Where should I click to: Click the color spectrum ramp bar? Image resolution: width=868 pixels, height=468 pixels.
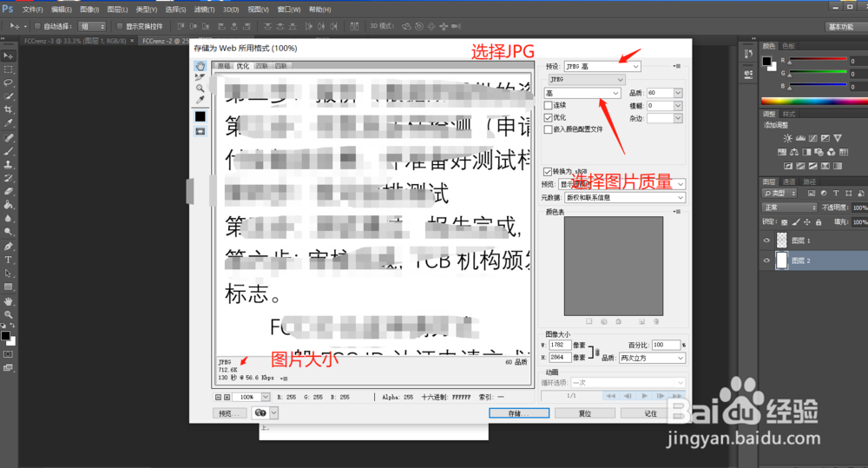814,101
